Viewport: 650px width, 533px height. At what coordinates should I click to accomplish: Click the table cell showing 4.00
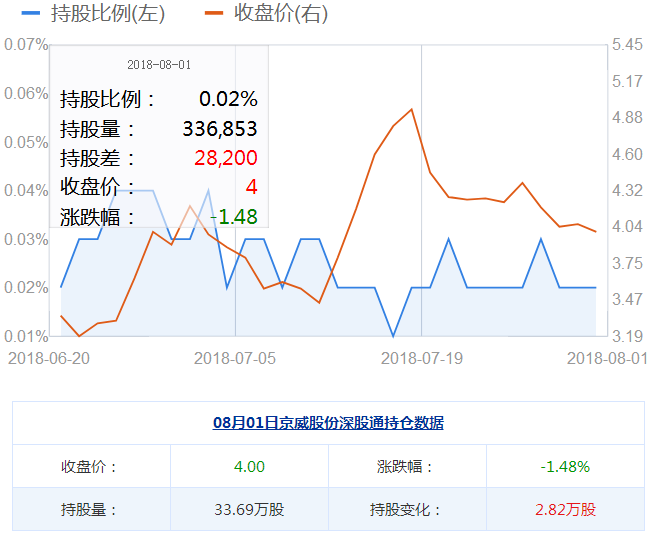click(x=249, y=467)
